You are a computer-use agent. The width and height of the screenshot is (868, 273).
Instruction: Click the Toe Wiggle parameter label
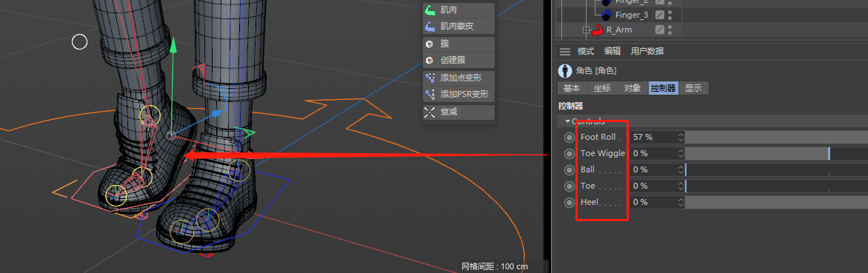602,154
